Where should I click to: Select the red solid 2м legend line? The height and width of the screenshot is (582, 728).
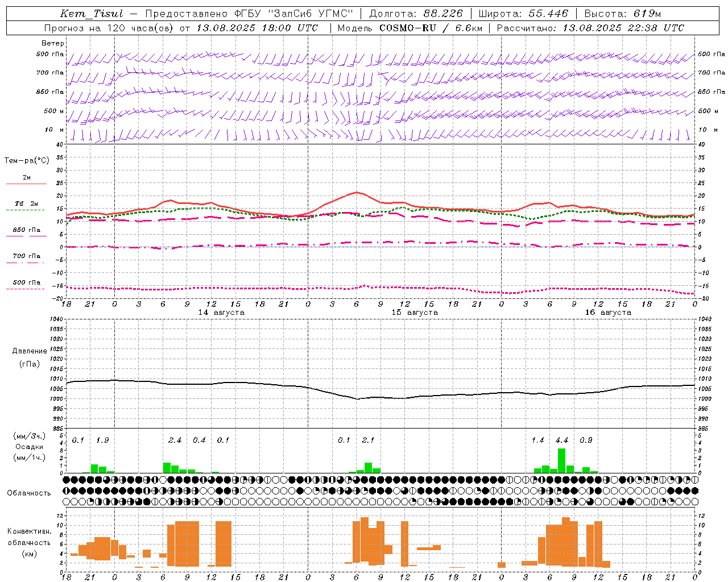(x=26, y=184)
